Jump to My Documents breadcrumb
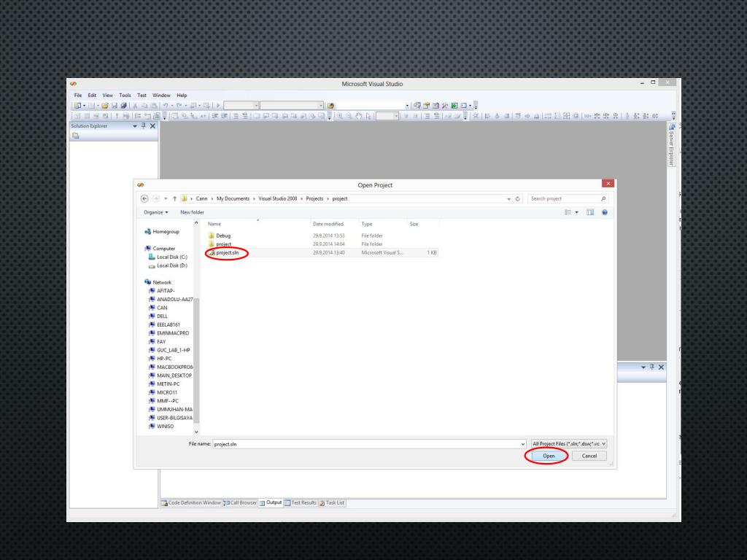The height and width of the screenshot is (560, 747). 233,198
